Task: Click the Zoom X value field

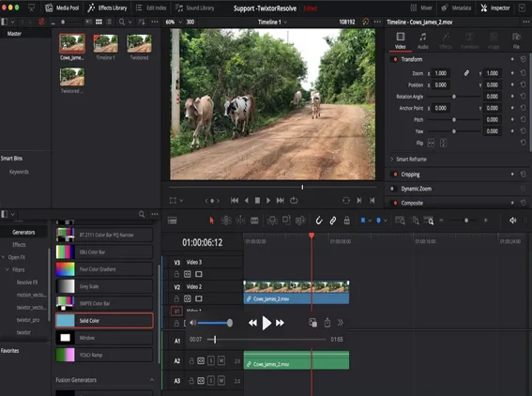Action: tap(441, 73)
